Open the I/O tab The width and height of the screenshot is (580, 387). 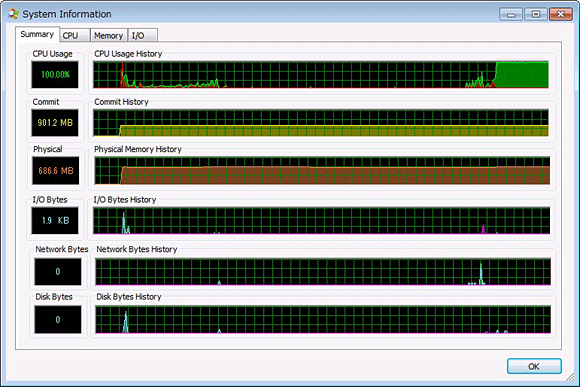point(143,36)
